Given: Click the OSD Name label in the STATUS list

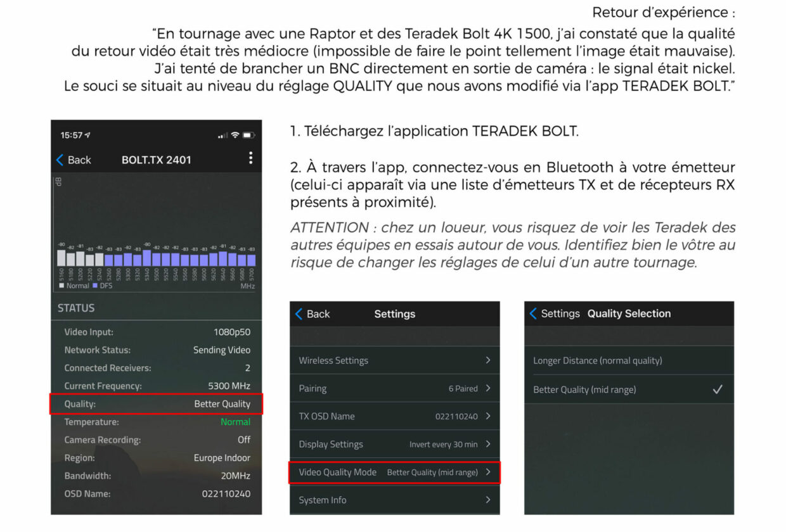Looking at the screenshot, I should [87, 493].
